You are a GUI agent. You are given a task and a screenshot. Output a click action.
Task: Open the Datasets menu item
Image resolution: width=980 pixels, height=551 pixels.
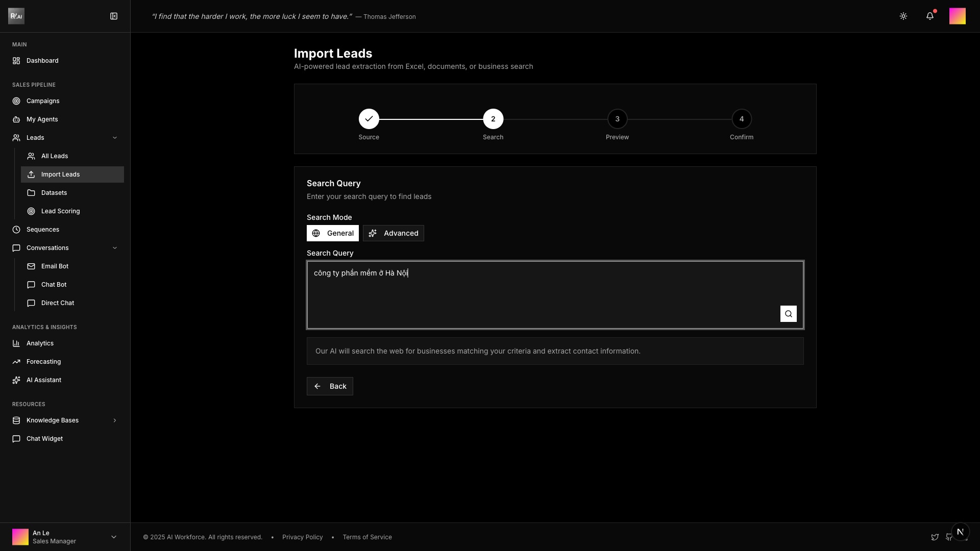tap(54, 193)
